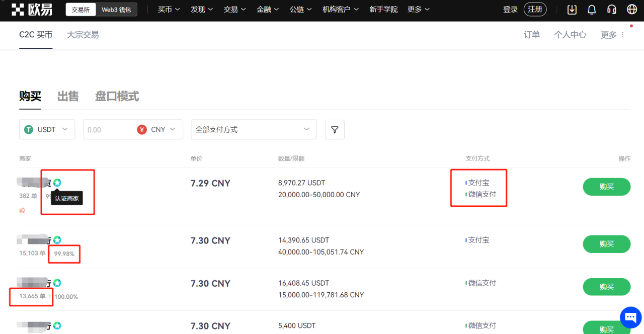Viewport: 644px width, 334px height.
Task: Open the USDT coin dropdown
Action: [47, 129]
